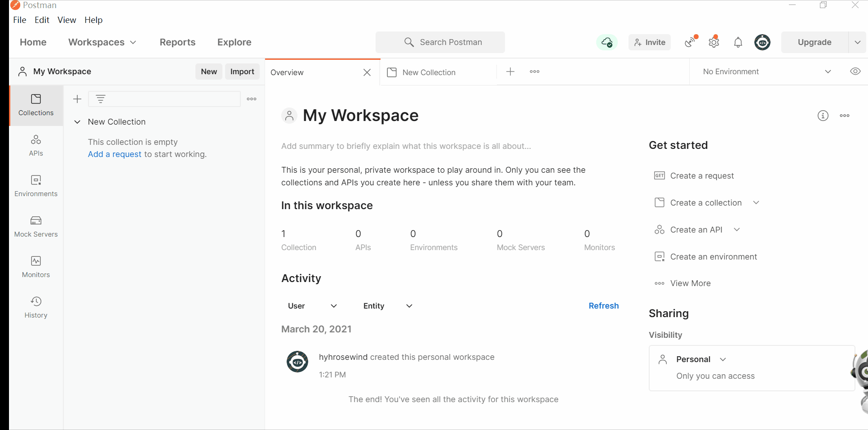Refresh the activity feed
This screenshot has width=868, height=430.
point(604,306)
